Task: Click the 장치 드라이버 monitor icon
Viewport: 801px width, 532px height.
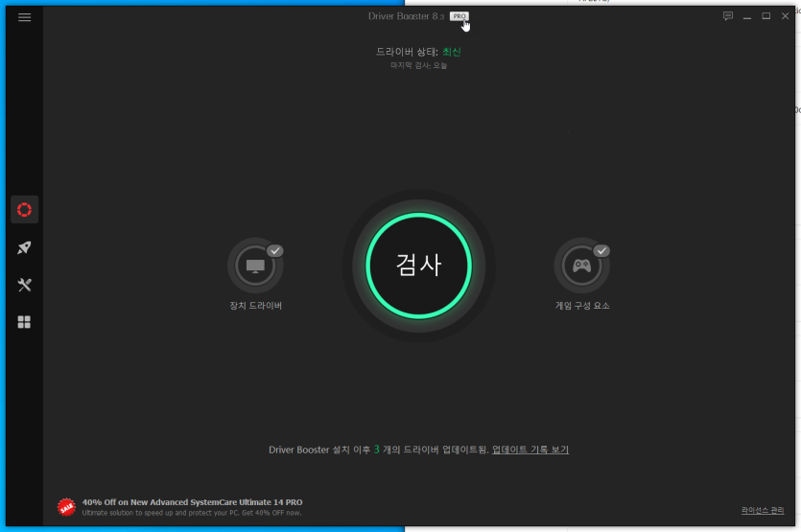Action: 255,266
